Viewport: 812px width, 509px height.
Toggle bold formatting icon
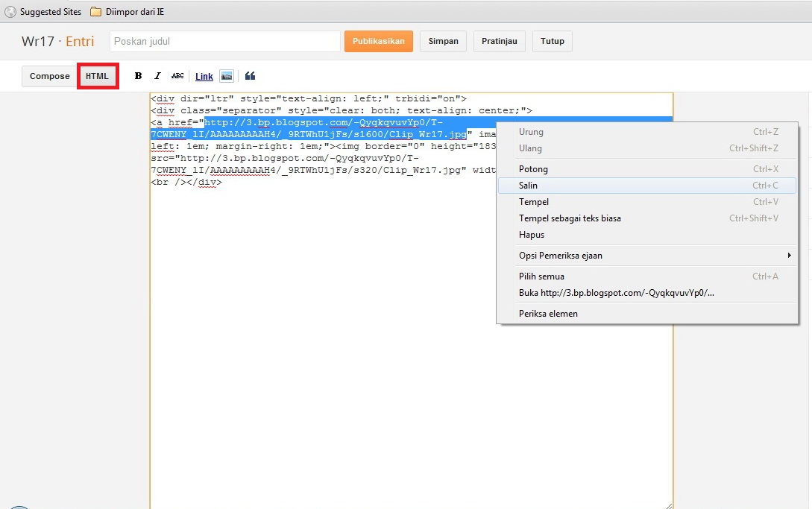click(x=138, y=76)
